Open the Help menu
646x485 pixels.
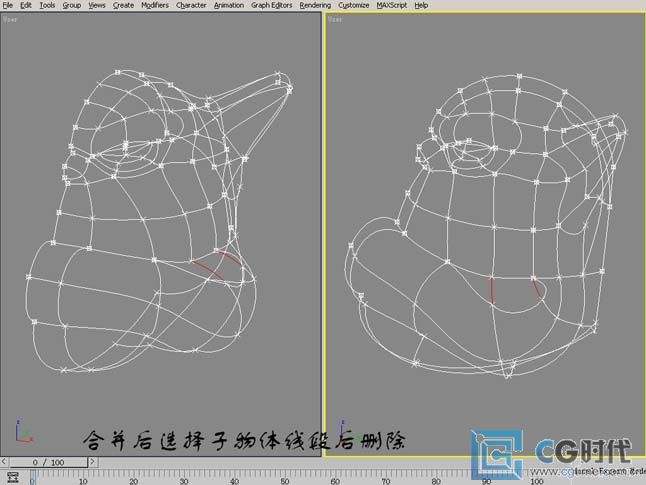tap(421, 5)
